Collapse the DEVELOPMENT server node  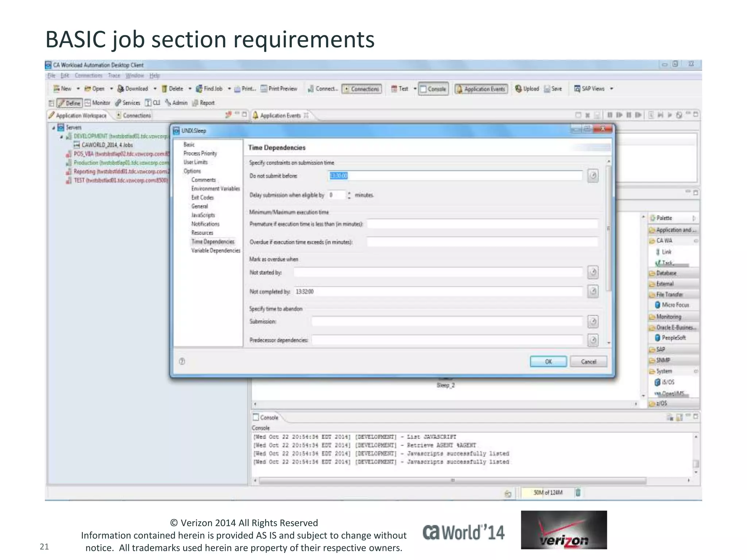pos(61,137)
